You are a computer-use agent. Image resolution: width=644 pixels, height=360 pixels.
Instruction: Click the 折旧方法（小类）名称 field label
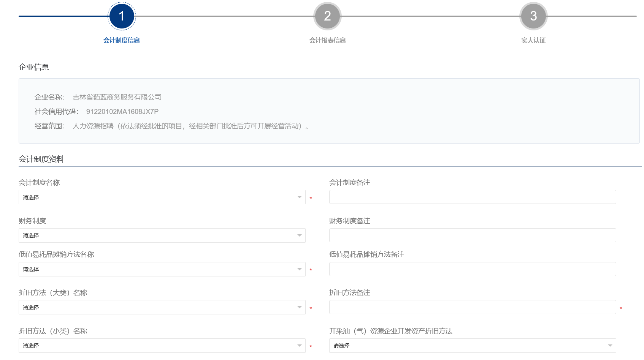(x=53, y=331)
